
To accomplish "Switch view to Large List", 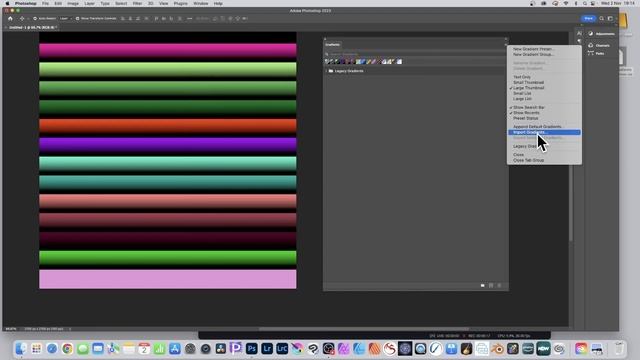I will pyautogui.click(x=522, y=99).
